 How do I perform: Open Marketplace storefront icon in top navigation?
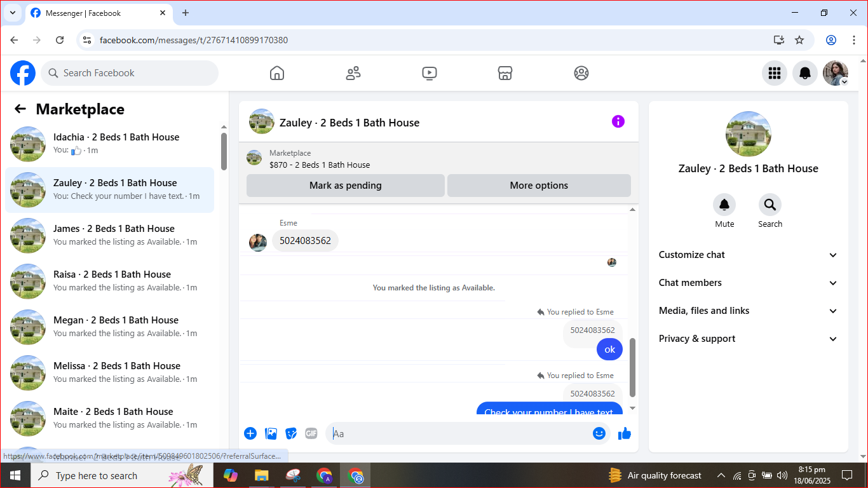(x=505, y=73)
